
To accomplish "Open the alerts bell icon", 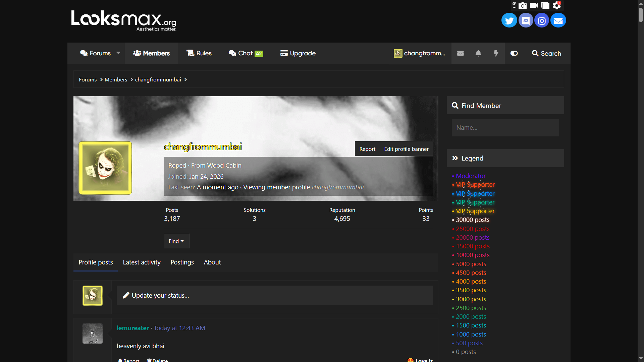I will [478, 53].
